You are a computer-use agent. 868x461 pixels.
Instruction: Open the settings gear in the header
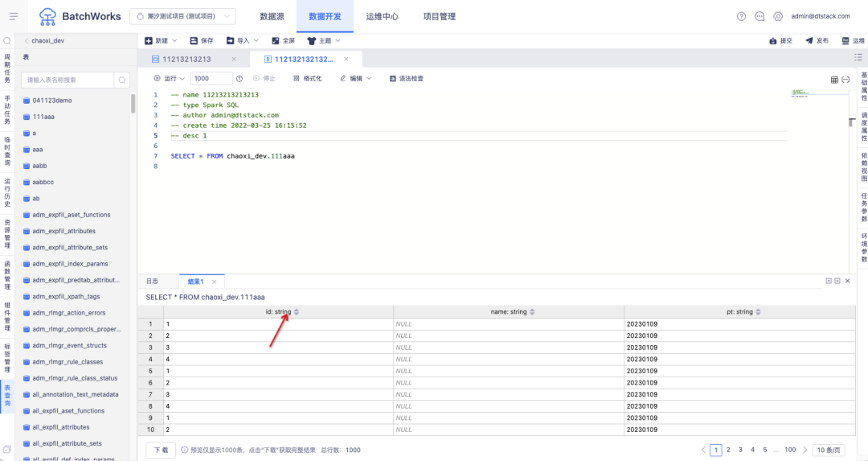pos(778,16)
